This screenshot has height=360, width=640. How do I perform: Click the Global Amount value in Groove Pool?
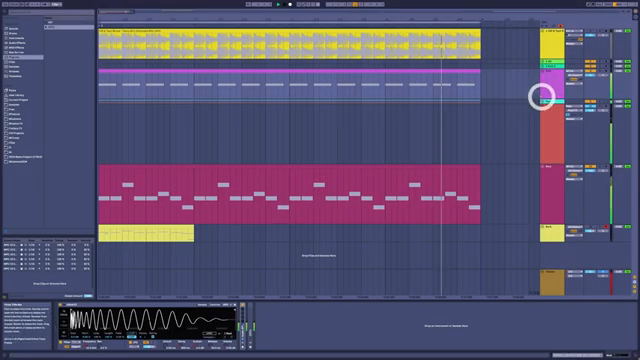pos(88,296)
